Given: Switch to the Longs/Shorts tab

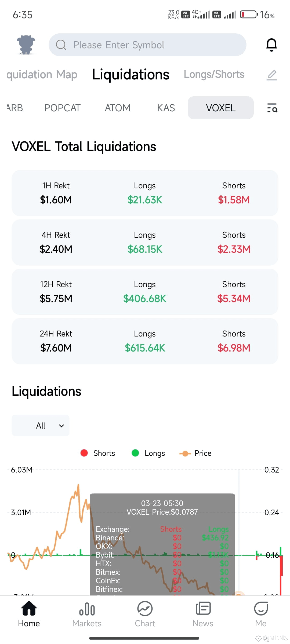Looking at the screenshot, I should coord(214,74).
